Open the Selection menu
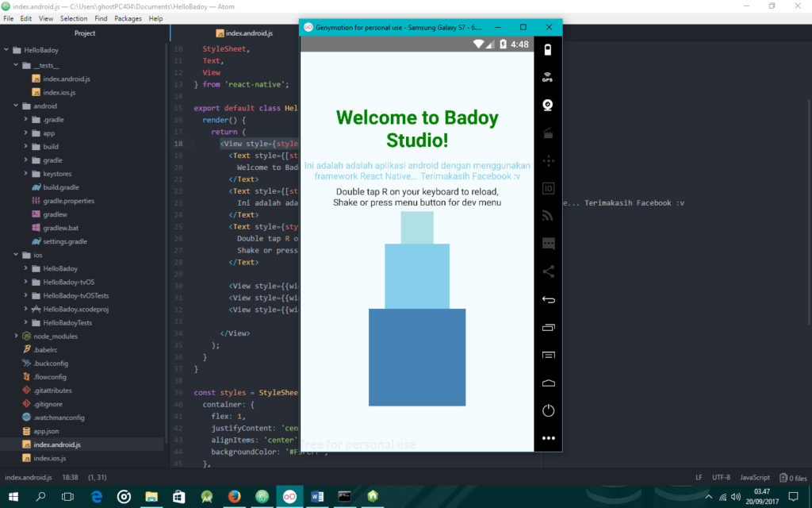Screen dimensions: 812x508 (74, 18)
